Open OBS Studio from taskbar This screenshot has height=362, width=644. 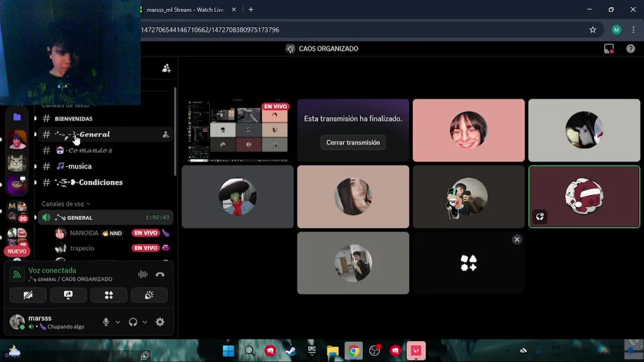pos(374,351)
